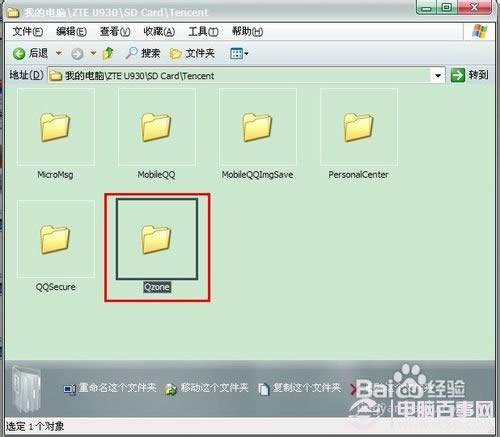Click the green 后退 back arrow icon

click(19, 53)
